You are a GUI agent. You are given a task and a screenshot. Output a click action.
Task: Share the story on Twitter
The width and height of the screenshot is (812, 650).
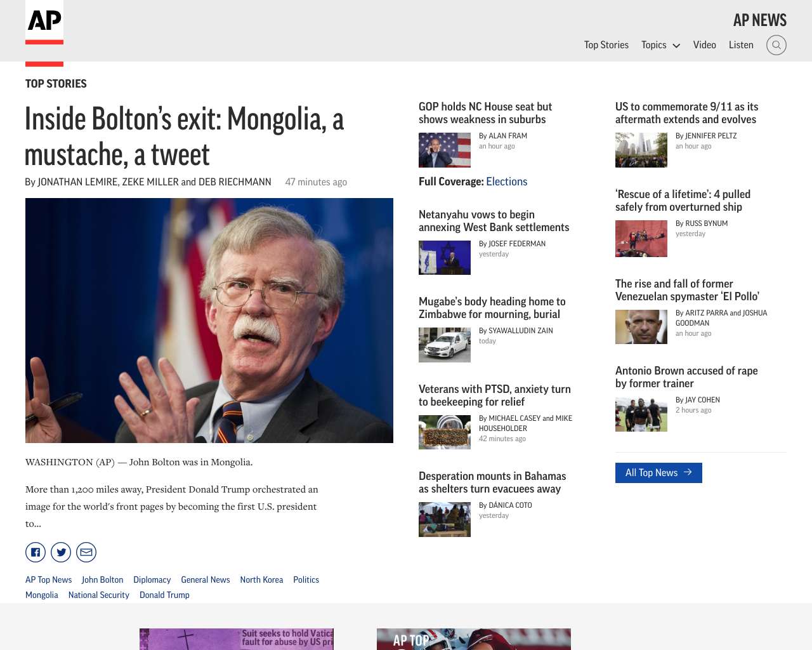[x=61, y=552]
